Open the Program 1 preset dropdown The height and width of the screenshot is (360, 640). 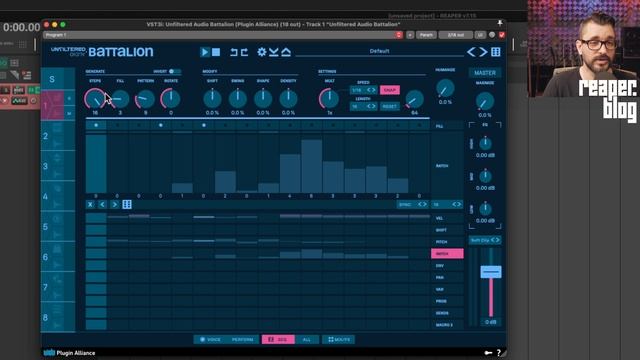[223, 35]
